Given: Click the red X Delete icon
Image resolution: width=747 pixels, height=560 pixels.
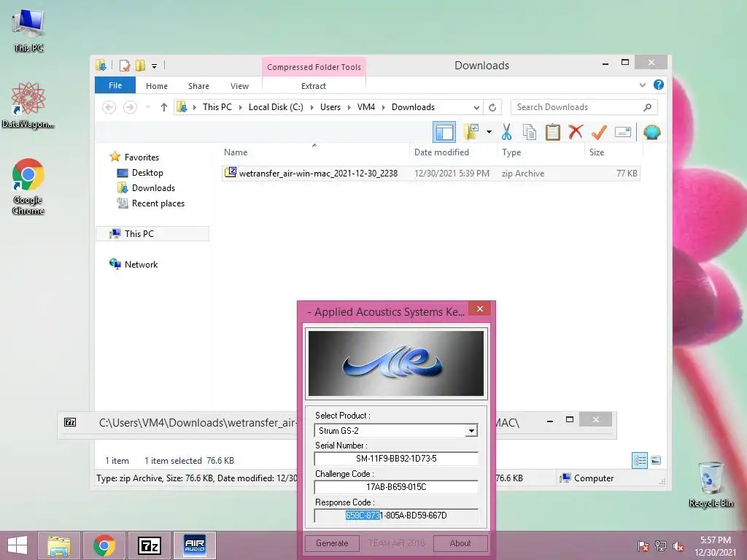Looking at the screenshot, I should 576,132.
